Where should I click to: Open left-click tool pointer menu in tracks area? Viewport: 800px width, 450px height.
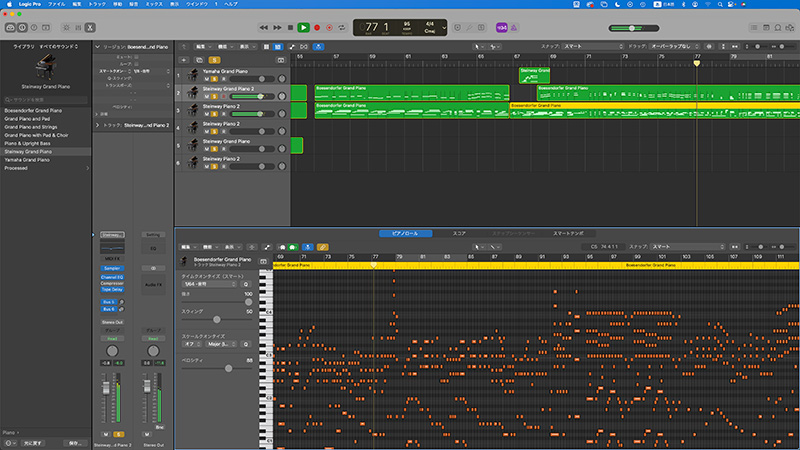(x=478, y=46)
